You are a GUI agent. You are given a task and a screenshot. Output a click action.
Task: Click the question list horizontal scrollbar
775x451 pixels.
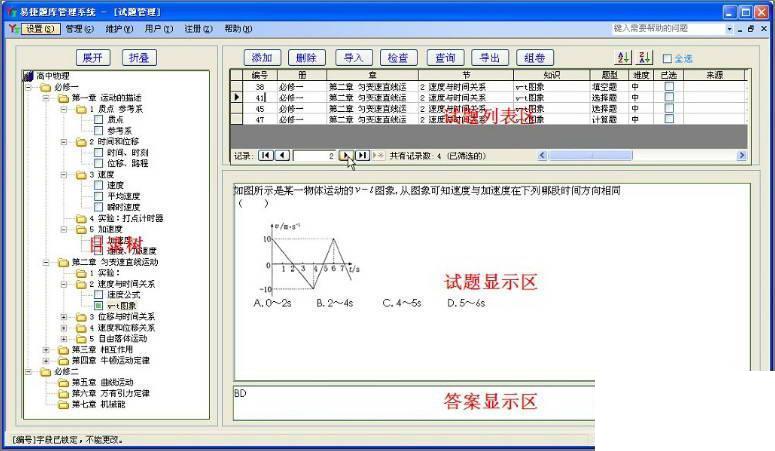tap(642, 155)
